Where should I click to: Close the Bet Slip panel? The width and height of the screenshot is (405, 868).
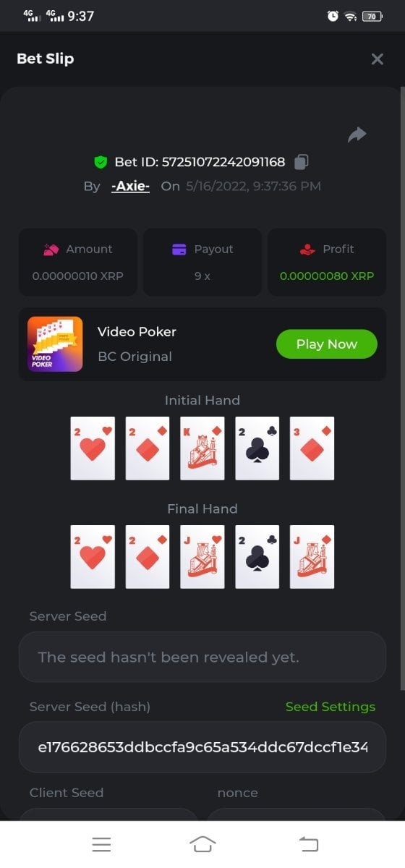[377, 59]
